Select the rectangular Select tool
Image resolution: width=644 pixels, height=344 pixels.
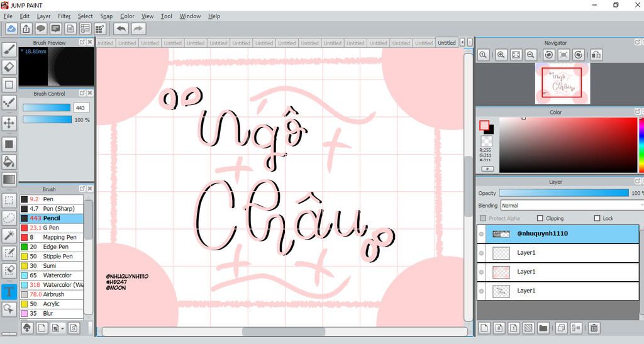[x=9, y=201]
